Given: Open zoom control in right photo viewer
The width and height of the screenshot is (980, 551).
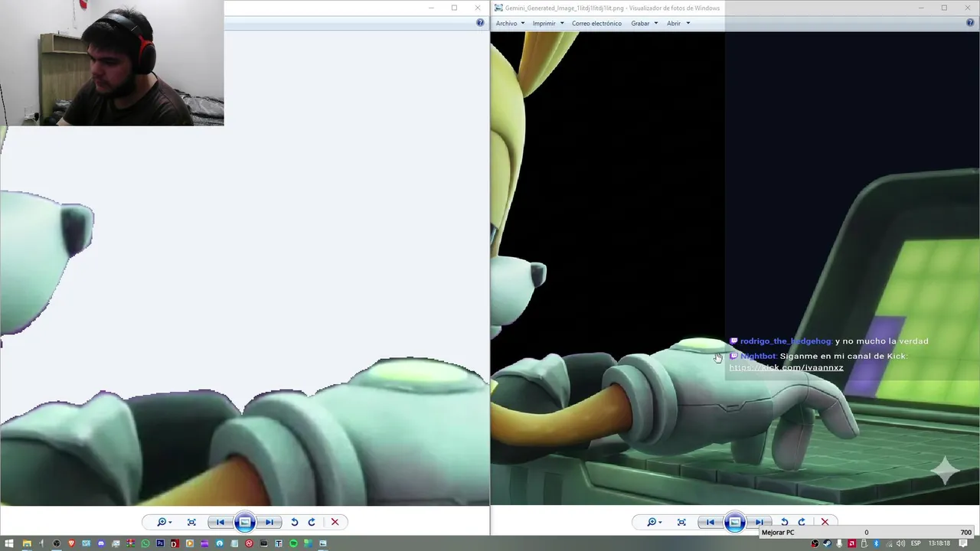Looking at the screenshot, I should (654, 522).
